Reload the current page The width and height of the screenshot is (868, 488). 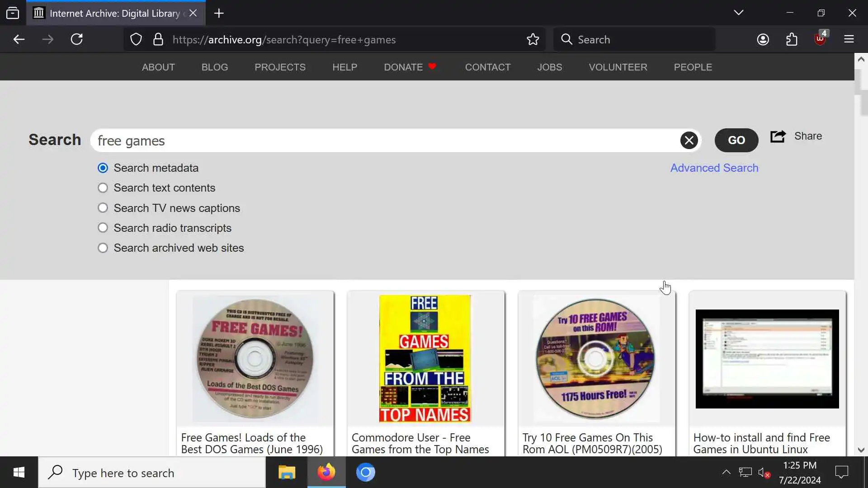(77, 40)
